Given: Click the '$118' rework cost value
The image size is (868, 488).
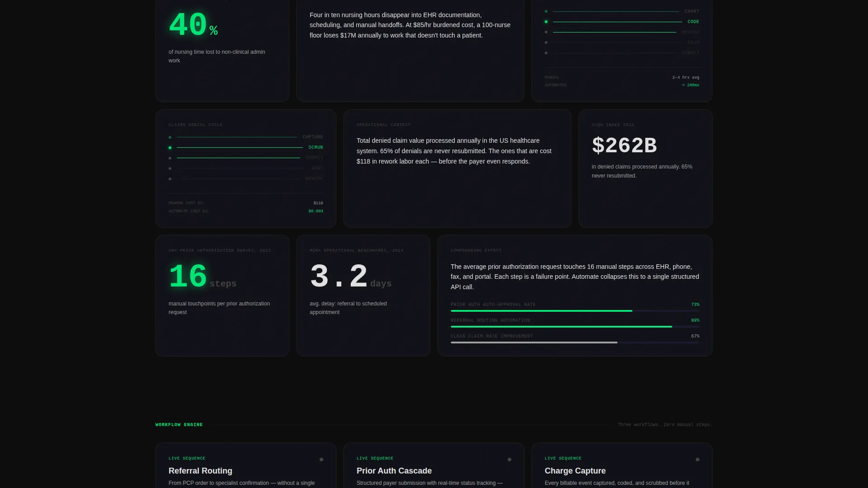Looking at the screenshot, I should click(x=318, y=203).
